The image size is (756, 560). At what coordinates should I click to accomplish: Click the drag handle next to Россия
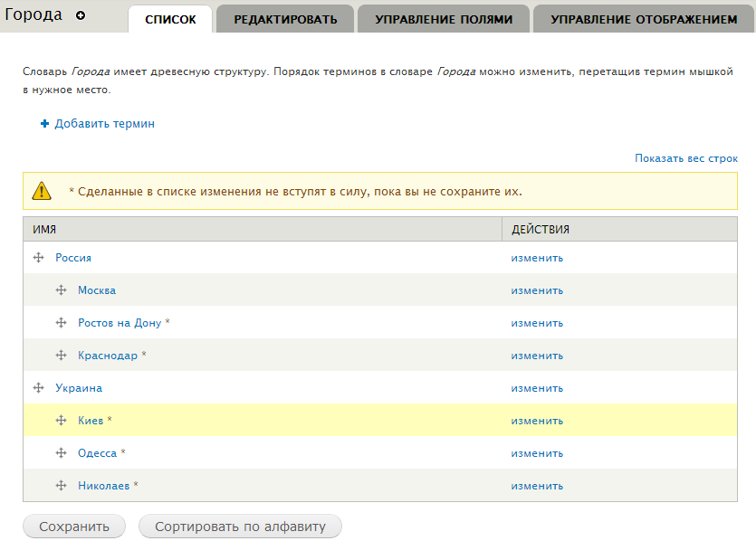tap(39, 258)
